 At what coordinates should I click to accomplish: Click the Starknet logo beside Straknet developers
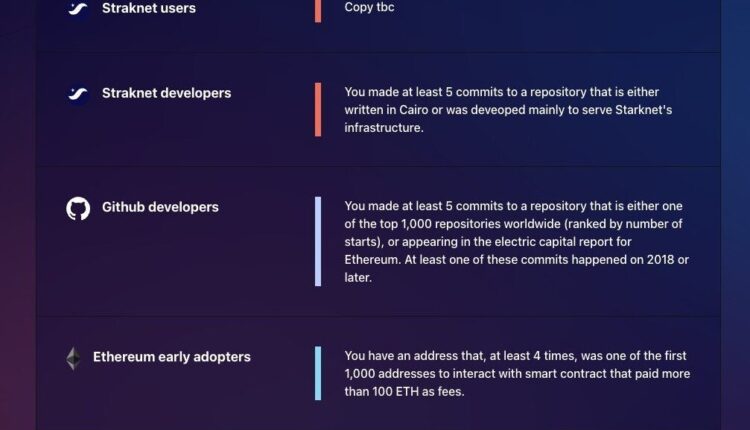pos(78,94)
